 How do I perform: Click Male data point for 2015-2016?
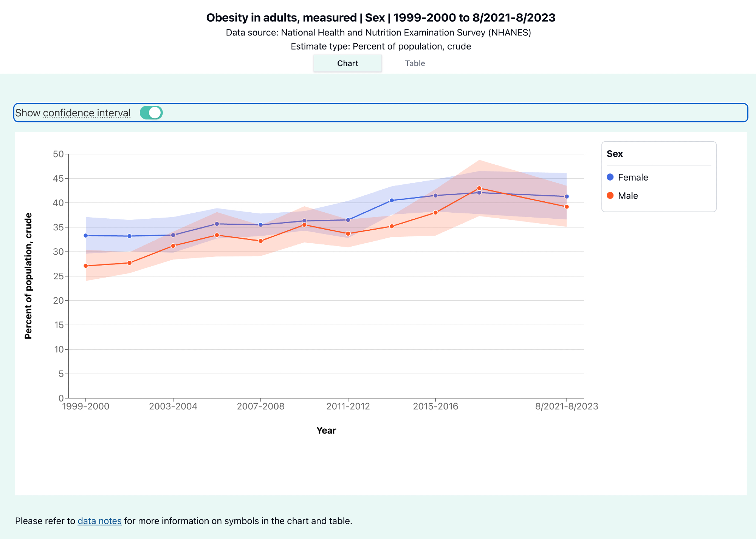point(435,213)
